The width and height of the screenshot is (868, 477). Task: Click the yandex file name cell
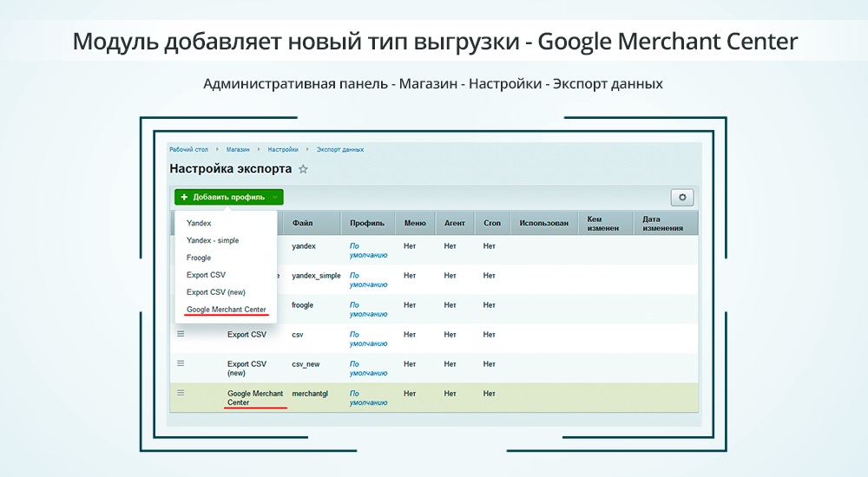pos(303,246)
